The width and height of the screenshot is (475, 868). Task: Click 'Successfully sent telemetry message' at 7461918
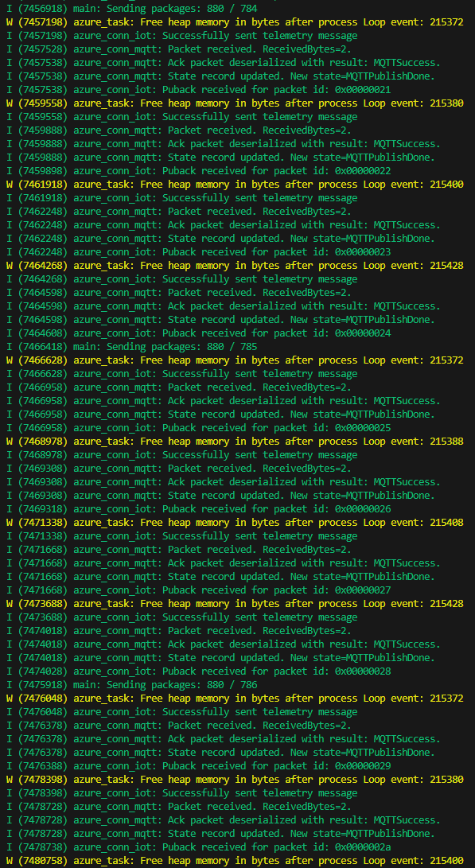click(x=181, y=198)
